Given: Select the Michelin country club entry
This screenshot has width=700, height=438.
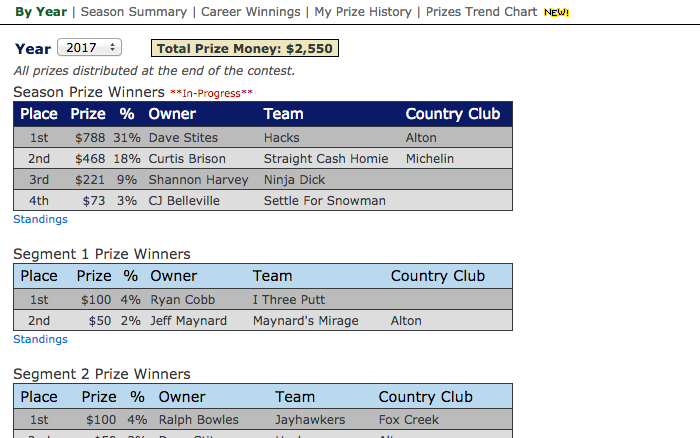Looking at the screenshot, I should pos(430,159).
